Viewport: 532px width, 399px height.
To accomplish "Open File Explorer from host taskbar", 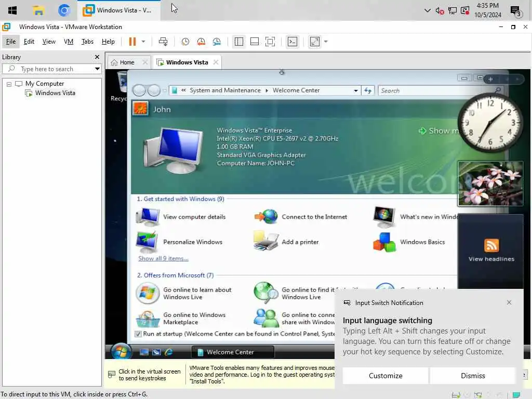I will [38, 10].
